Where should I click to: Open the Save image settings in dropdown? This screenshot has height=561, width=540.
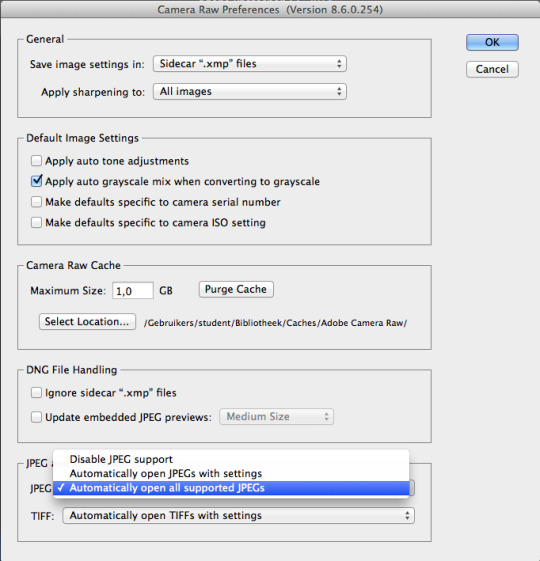[x=250, y=64]
